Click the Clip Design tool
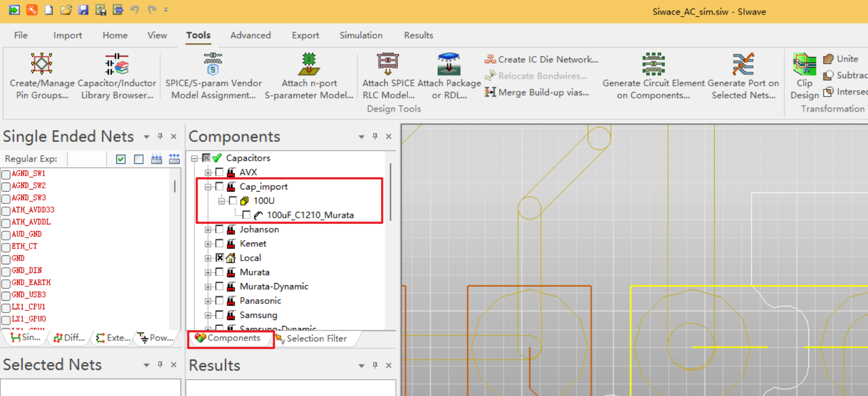Screen dimensions: 868x396 (804, 76)
